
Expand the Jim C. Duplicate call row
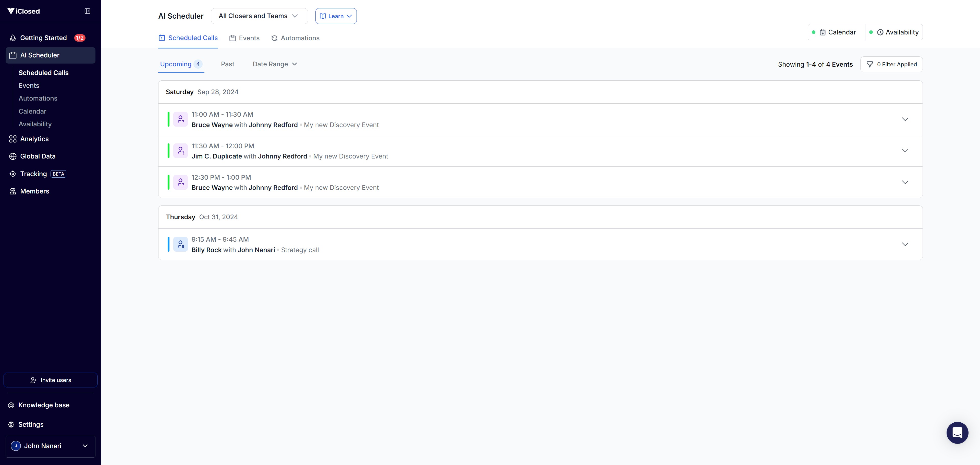[905, 151]
